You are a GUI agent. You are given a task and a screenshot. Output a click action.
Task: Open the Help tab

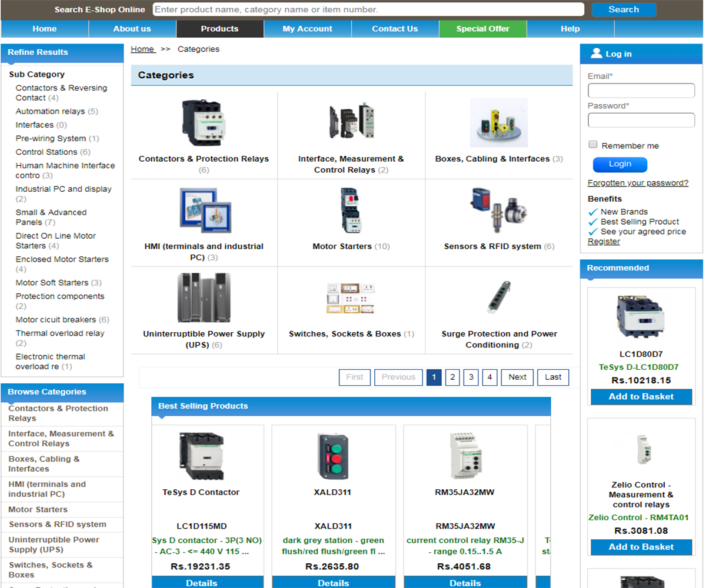point(571,29)
